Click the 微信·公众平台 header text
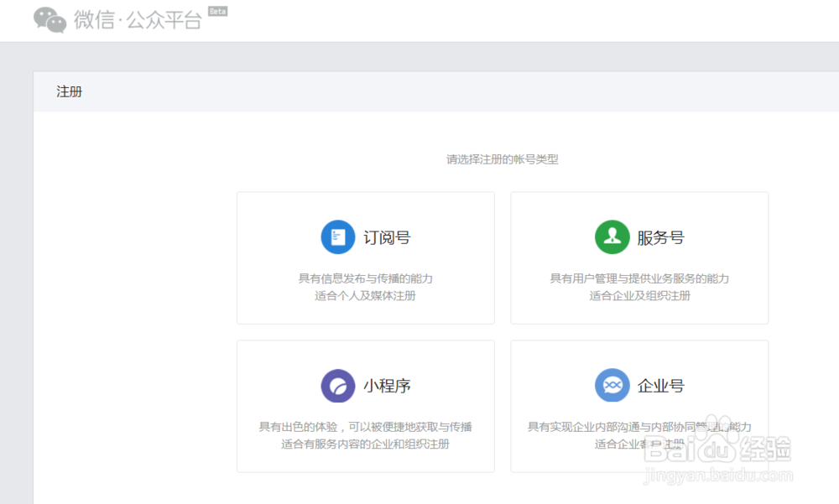This screenshot has width=839, height=504. coord(134,18)
